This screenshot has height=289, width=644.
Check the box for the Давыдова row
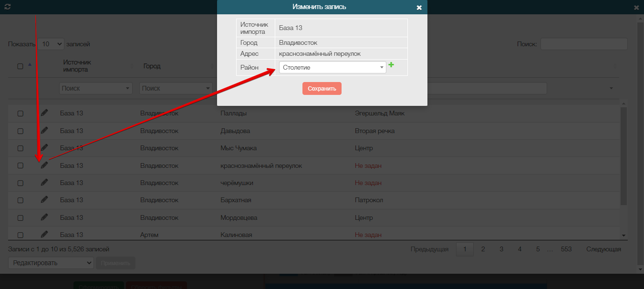click(x=21, y=131)
